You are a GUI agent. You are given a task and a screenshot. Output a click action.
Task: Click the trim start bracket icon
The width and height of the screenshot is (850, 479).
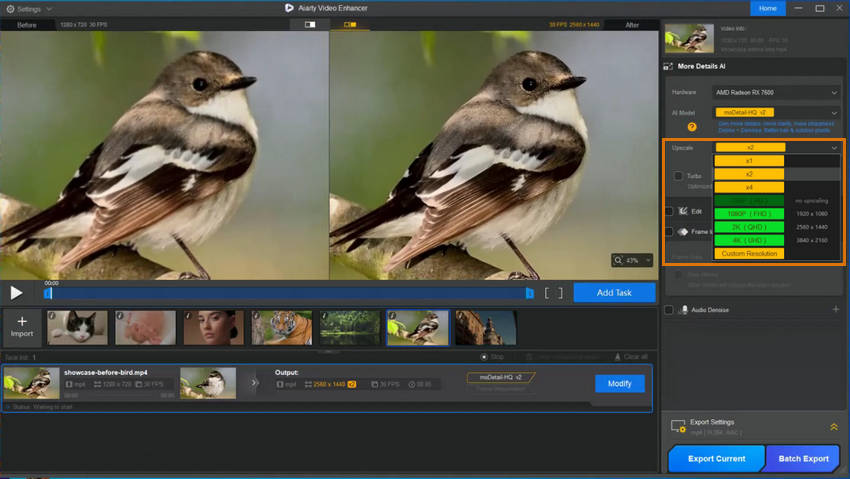547,293
